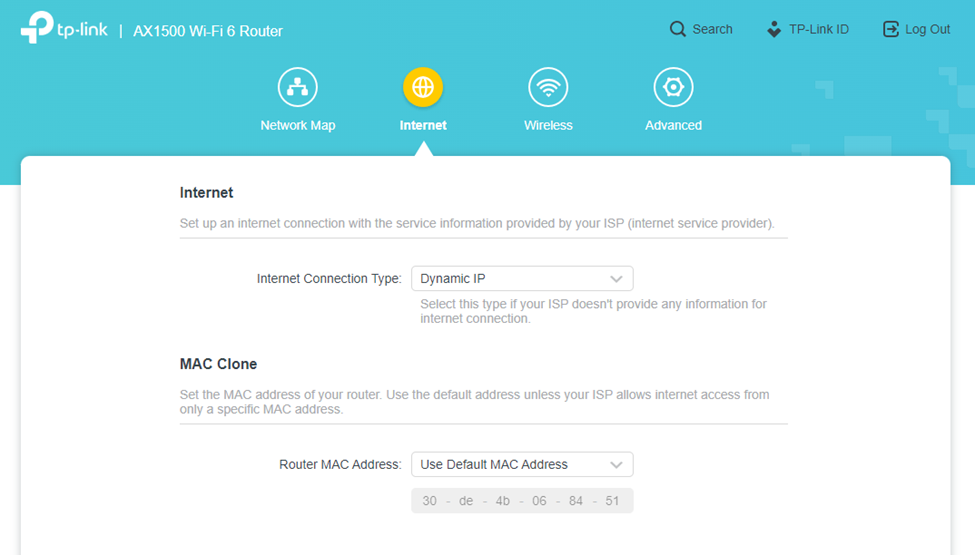Click the Log Out arrow icon
The height and width of the screenshot is (555, 975).
891,29
